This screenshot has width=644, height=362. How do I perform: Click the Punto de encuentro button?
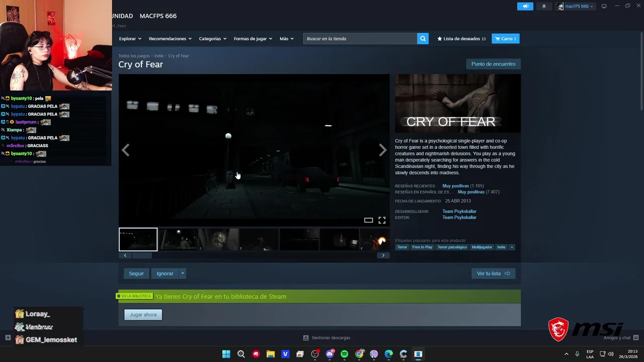[493, 64]
